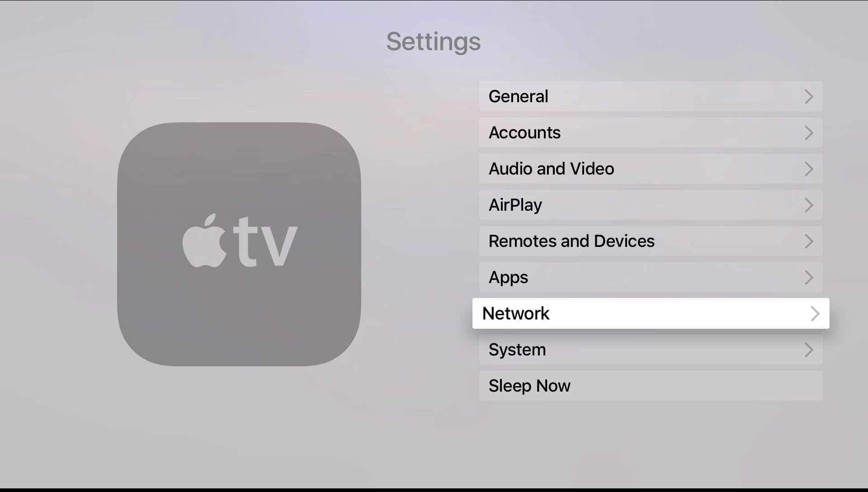This screenshot has width=868, height=492.
Task: Open General settings section
Action: 651,96
